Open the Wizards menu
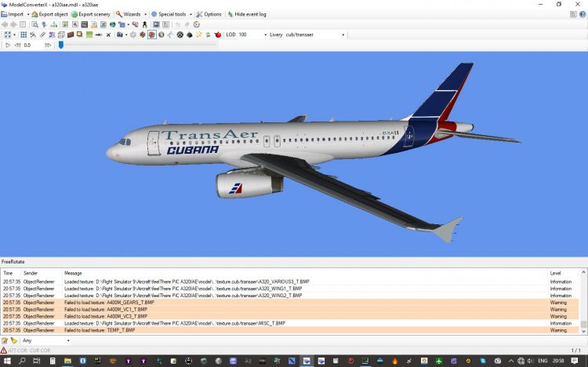 click(129, 14)
